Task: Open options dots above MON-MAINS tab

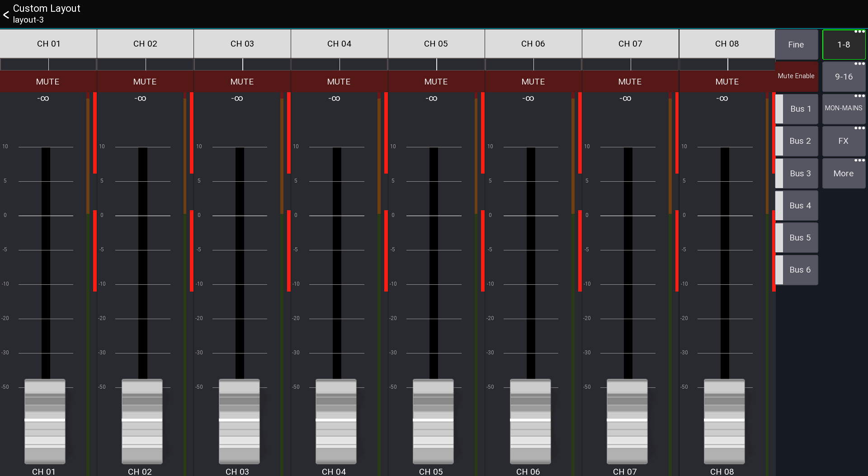Action: [x=859, y=96]
